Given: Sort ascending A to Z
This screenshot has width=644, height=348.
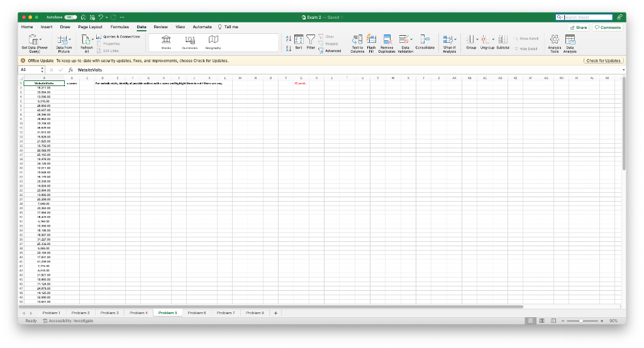Looking at the screenshot, I should [x=288, y=38].
